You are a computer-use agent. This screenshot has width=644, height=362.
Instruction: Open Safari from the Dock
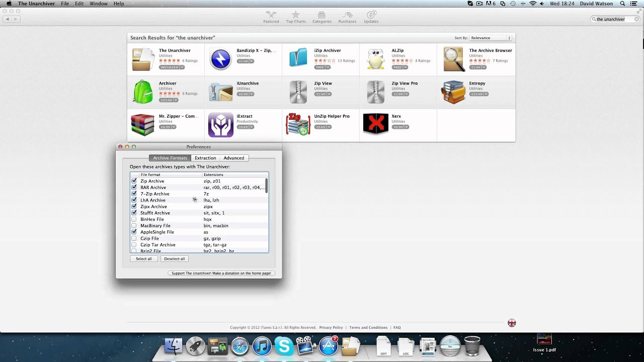240,346
